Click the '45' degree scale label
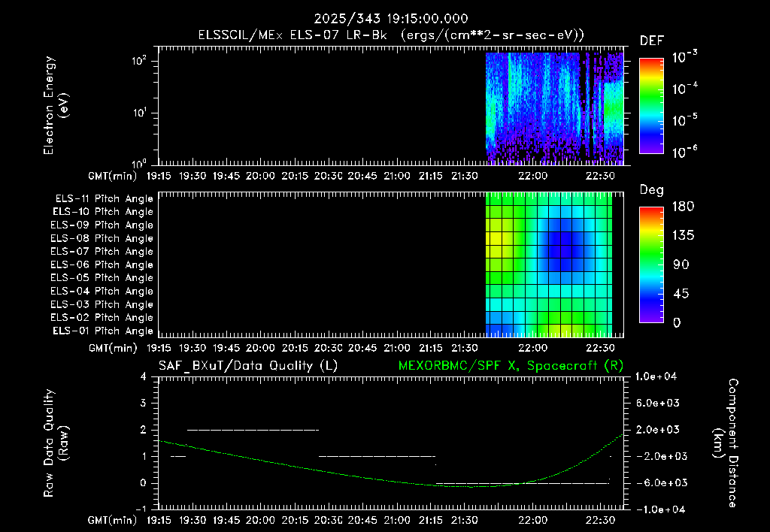 click(x=681, y=294)
